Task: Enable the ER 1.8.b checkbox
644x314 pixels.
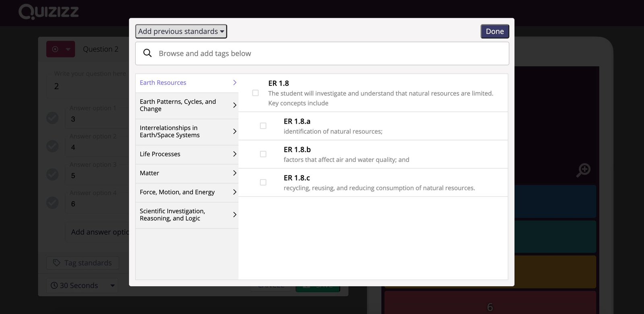Action: coord(263,154)
